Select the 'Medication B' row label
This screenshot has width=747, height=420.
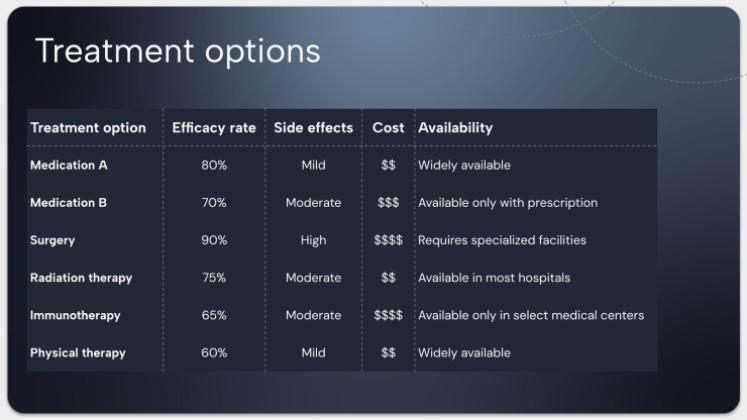point(69,203)
